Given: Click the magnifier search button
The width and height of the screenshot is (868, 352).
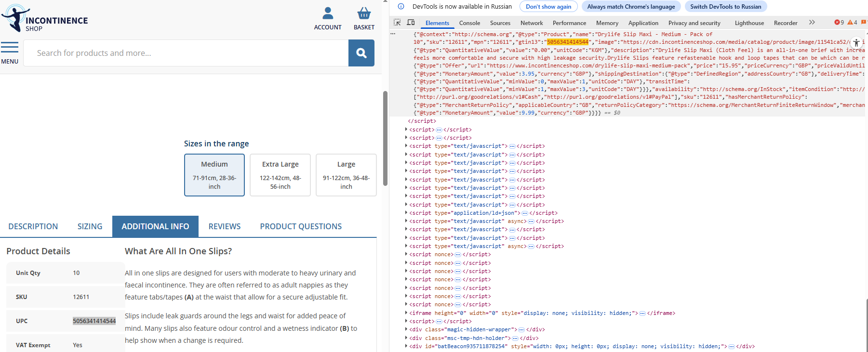Looking at the screenshot, I should click(361, 53).
